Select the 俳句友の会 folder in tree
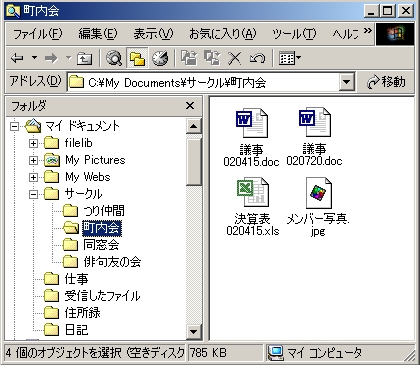420x365 pixels. [112, 262]
